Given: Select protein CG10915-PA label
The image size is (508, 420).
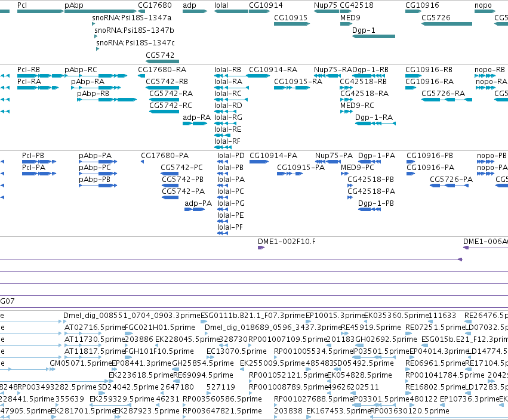Looking at the screenshot, I should click(301, 168).
